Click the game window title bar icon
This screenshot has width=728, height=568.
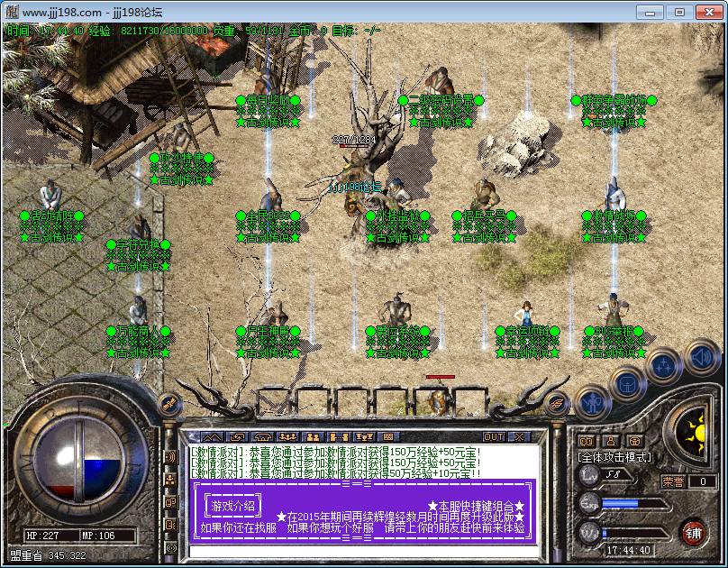[x=12, y=11]
